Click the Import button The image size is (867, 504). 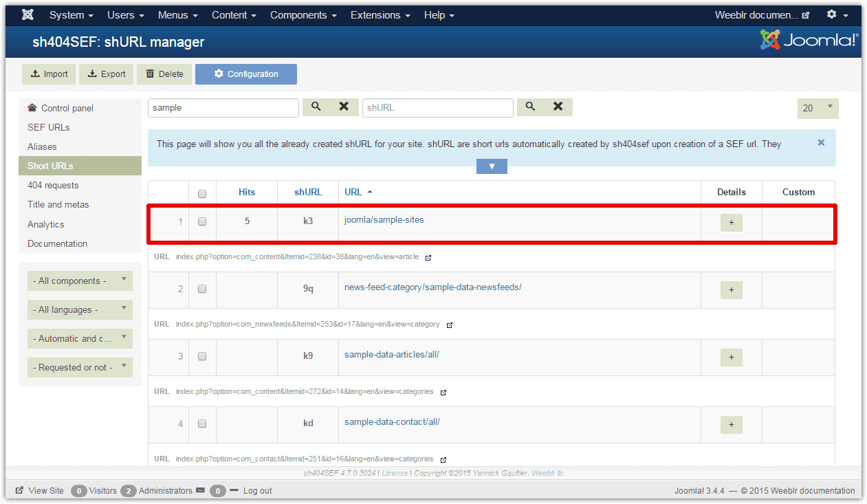pyautogui.click(x=49, y=74)
